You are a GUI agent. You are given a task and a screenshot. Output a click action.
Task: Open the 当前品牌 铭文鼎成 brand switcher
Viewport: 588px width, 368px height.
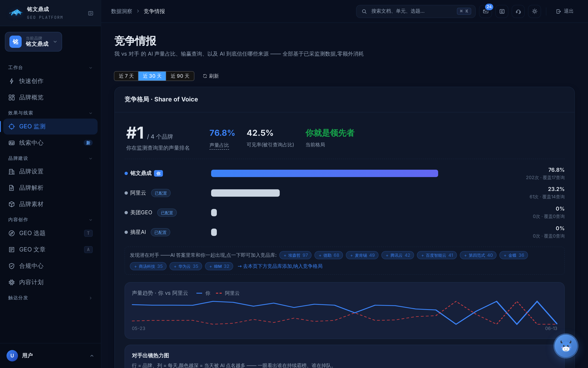33,42
